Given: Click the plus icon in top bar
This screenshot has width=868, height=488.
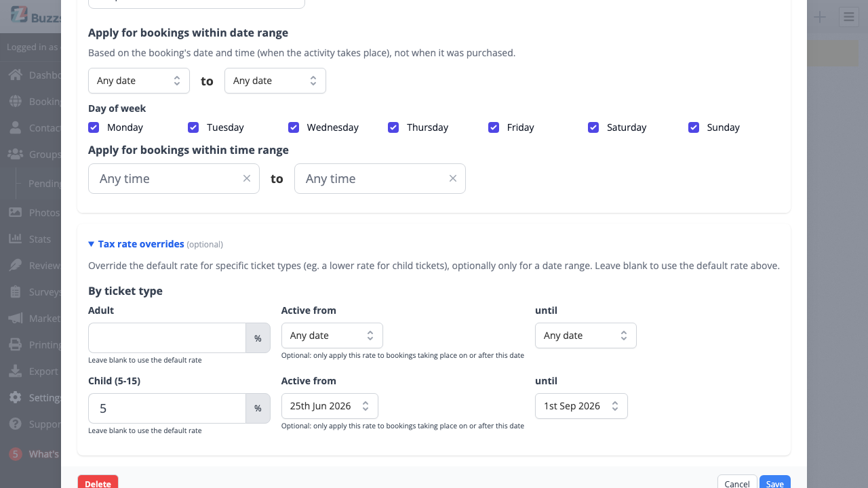Looking at the screenshot, I should pos(820,17).
